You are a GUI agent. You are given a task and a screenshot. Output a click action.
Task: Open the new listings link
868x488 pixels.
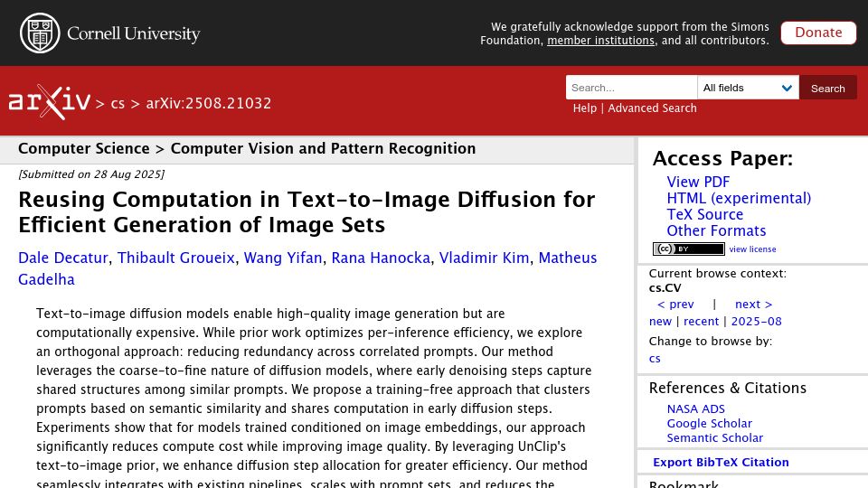[x=660, y=322]
